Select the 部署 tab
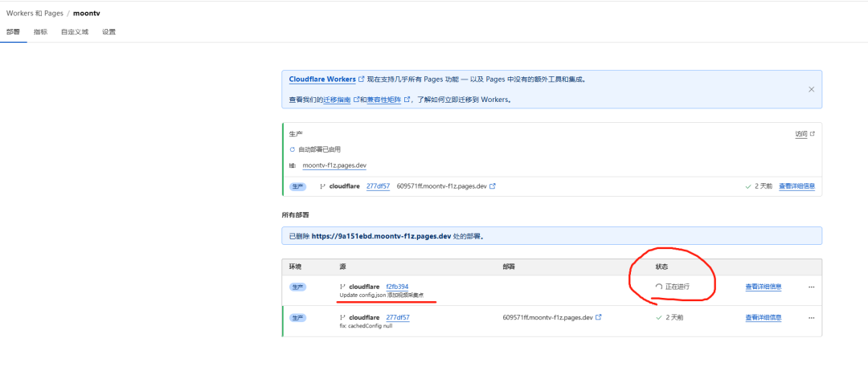 (x=13, y=32)
